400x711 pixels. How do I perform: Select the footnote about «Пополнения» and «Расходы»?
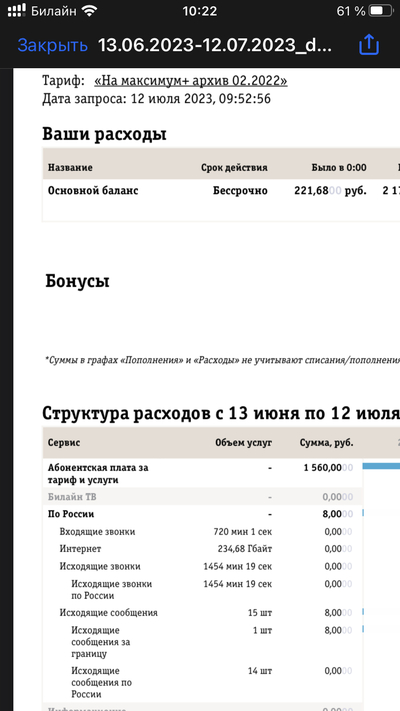222,360
